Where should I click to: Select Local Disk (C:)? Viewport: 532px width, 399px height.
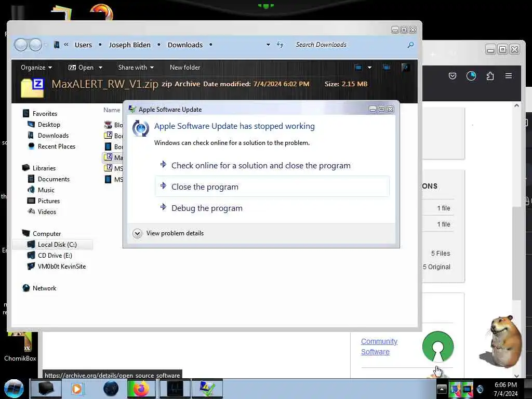[52, 244]
